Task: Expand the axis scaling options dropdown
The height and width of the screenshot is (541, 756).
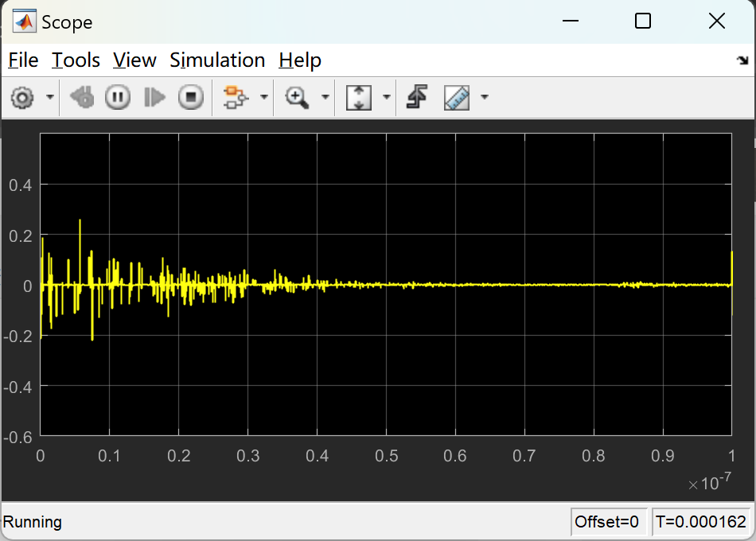Action: [x=386, y=97]
